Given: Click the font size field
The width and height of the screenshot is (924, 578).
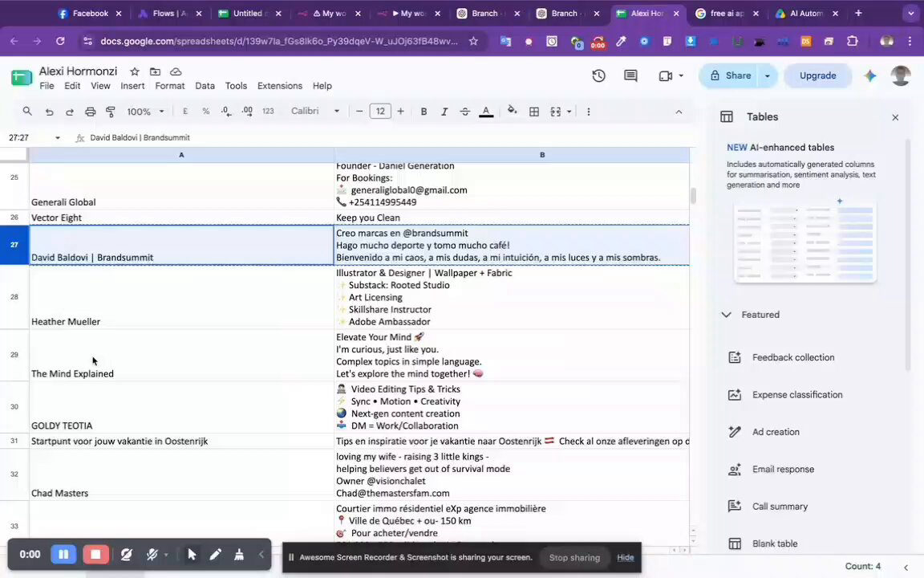Looking at the screenshot, I should tap(380, 111).
